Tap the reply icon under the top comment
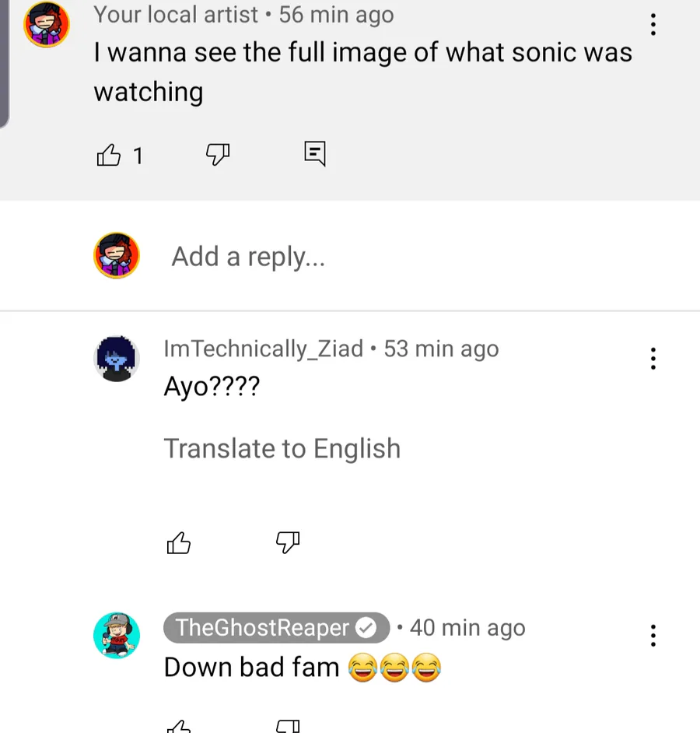The height and width of the screenshot is (733, 700). (315, 153)
